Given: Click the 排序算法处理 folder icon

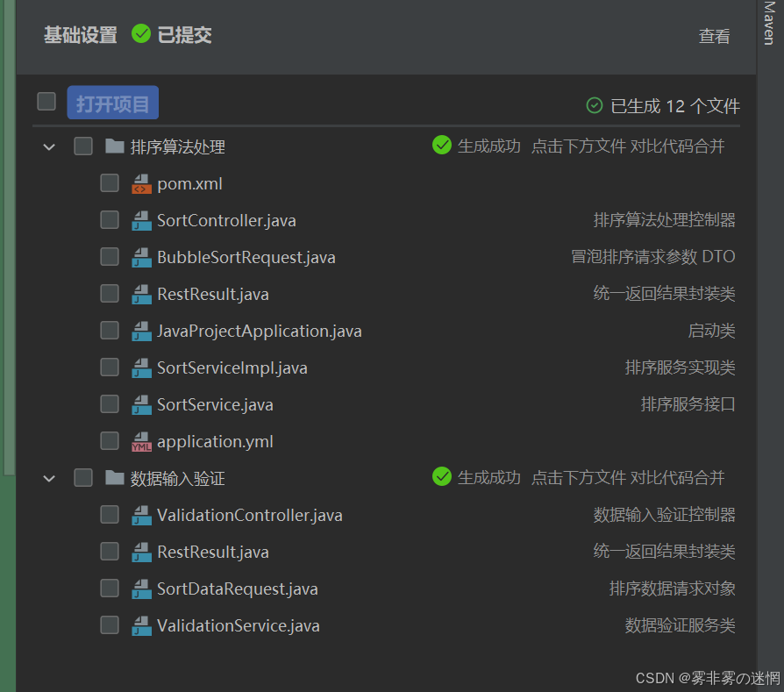Looking at the screenshot, I should [115, 146].
